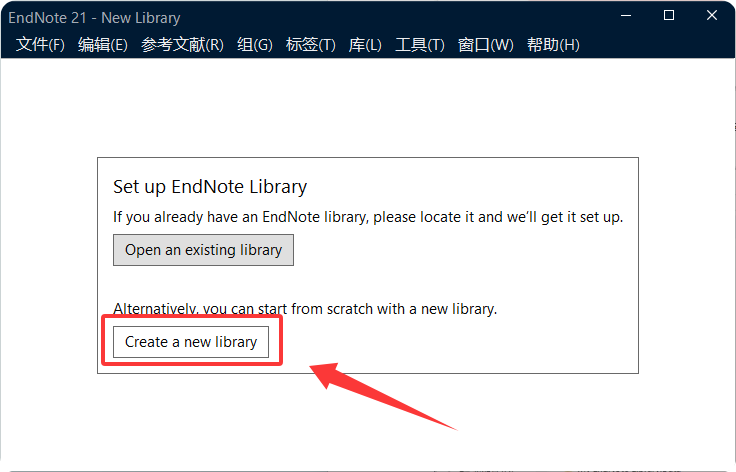Viewport: 736px width, 472px height.
Task: Open the 帮助(H) menu
Action: coord(553,45)
